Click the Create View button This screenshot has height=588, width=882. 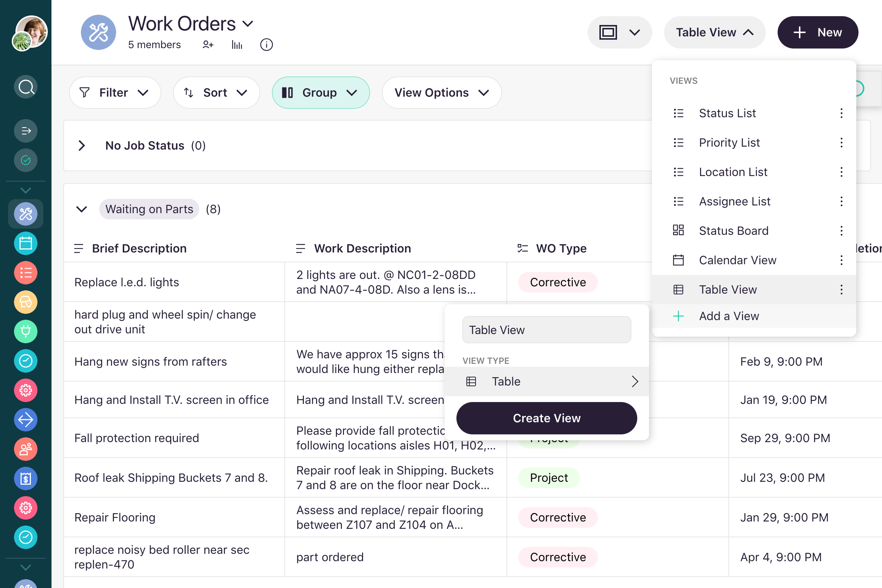tap(547, 418)
